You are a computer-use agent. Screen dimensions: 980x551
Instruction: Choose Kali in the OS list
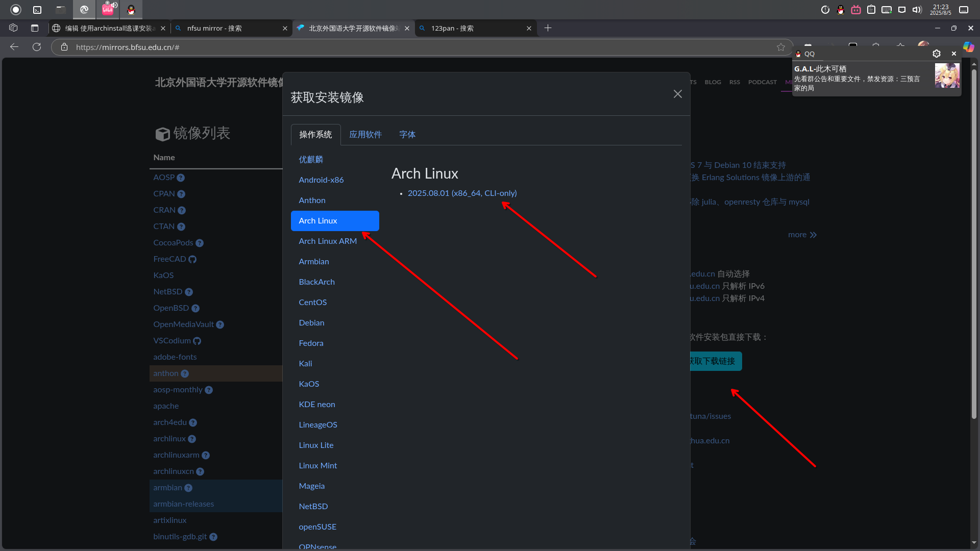[335, 364]
